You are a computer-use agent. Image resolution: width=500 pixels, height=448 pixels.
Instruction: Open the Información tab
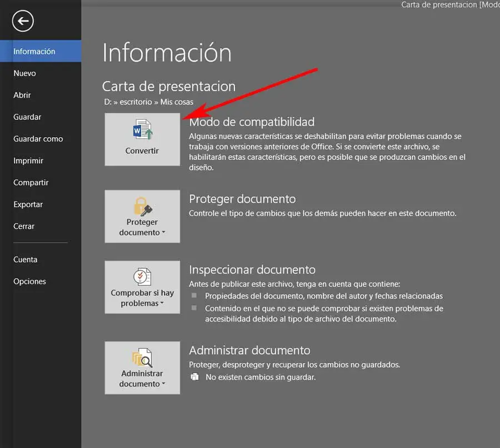click(x=41, y=51)
